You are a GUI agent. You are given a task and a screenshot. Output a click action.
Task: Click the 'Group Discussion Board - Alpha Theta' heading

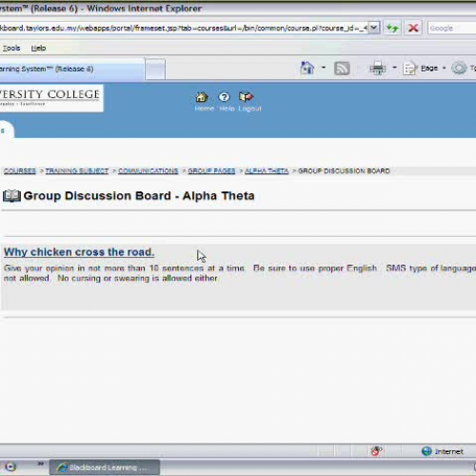[139, 196]
